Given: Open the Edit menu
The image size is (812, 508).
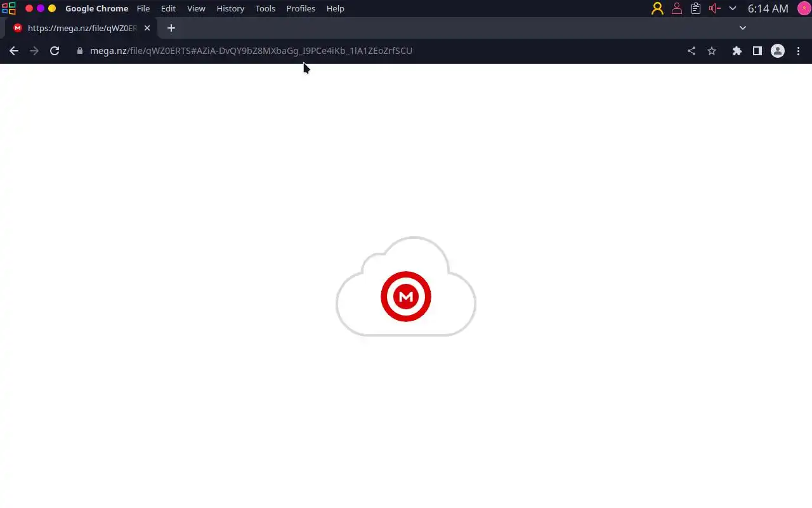Looking at the screenshot, I should (168, 8).
